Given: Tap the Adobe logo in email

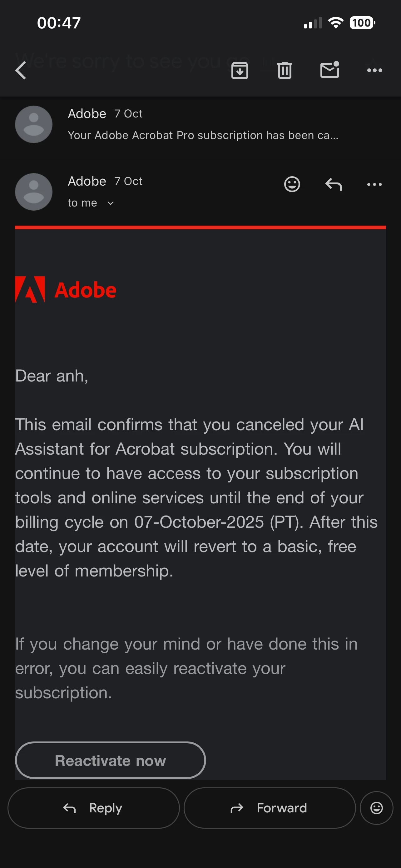Looking at the screenshot, I should coord(66,290).
